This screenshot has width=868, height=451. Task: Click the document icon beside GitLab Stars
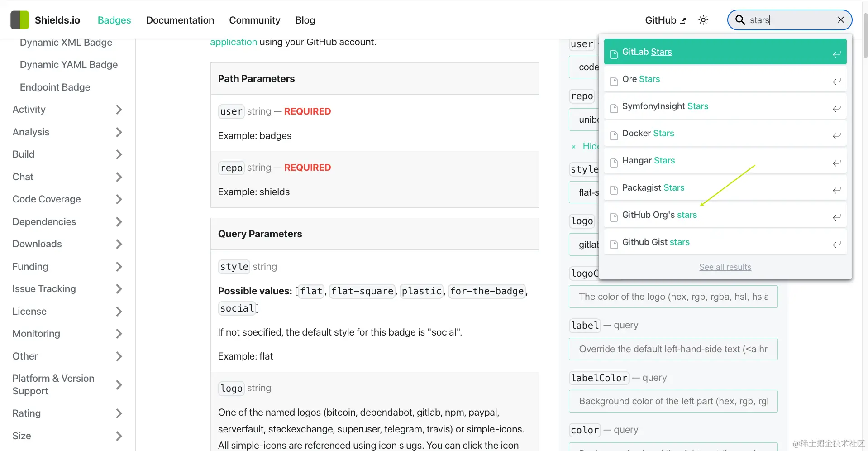pyautogui.click(x=614, y=54)
